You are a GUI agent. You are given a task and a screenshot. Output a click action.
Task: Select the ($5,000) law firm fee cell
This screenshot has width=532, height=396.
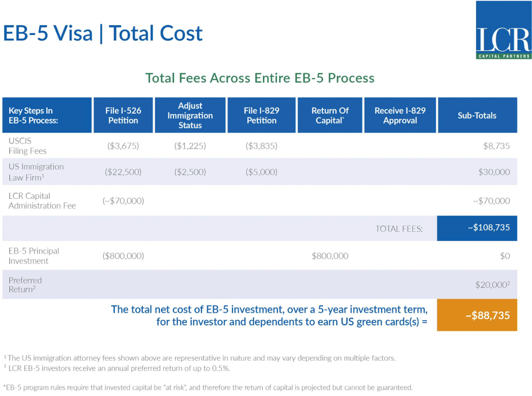click(x=262, y=172)
